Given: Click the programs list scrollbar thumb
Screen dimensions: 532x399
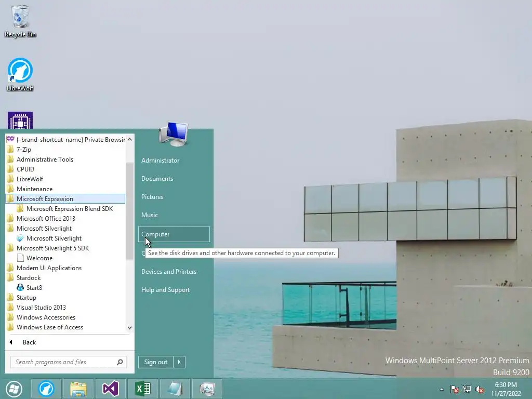Looking at the screenshot, I should (129, 211).
